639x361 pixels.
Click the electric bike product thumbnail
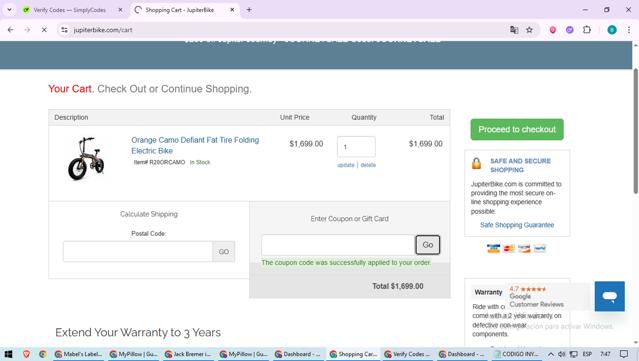[86, 158]
